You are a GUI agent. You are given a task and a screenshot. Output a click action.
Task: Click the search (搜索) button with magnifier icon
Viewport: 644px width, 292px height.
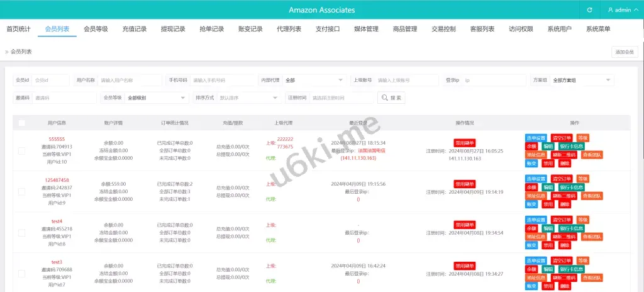pyautogui.click(x=391, y=98)
